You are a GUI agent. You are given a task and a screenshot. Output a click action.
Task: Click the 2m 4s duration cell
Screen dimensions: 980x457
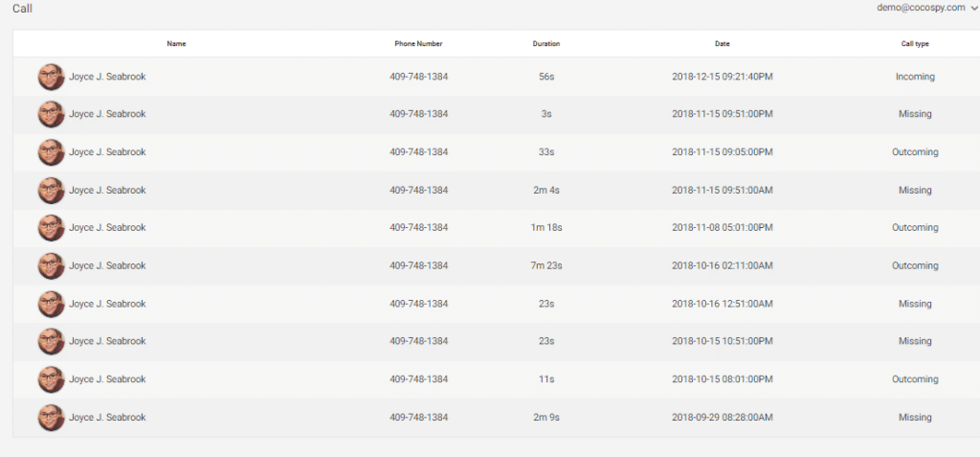pos(546,190)
